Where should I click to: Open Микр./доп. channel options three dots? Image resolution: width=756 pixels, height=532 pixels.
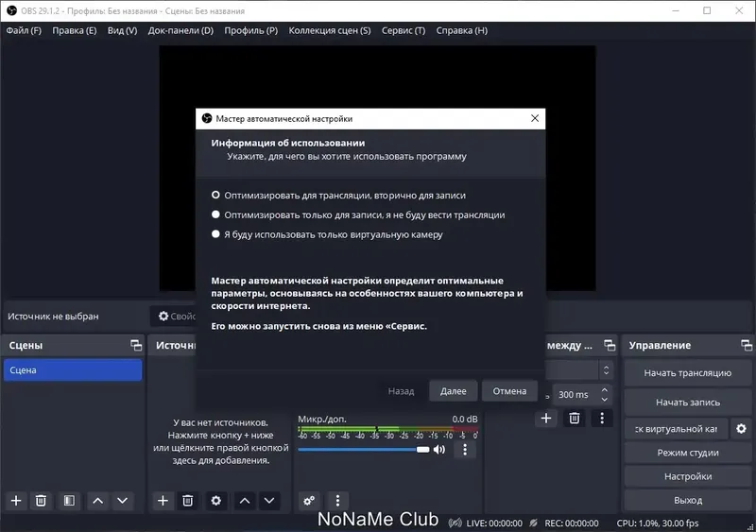[x=465, y=450]
